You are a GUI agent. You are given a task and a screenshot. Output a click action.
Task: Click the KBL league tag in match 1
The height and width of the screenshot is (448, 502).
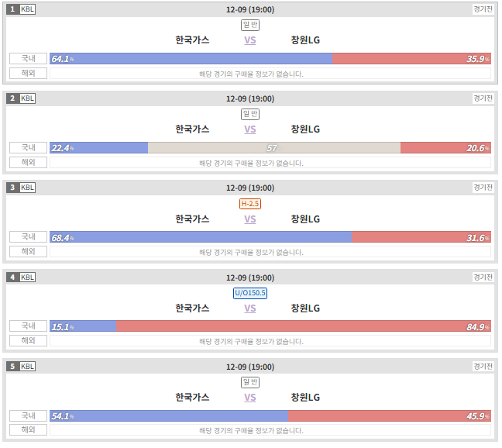click(x=28, y=9)
